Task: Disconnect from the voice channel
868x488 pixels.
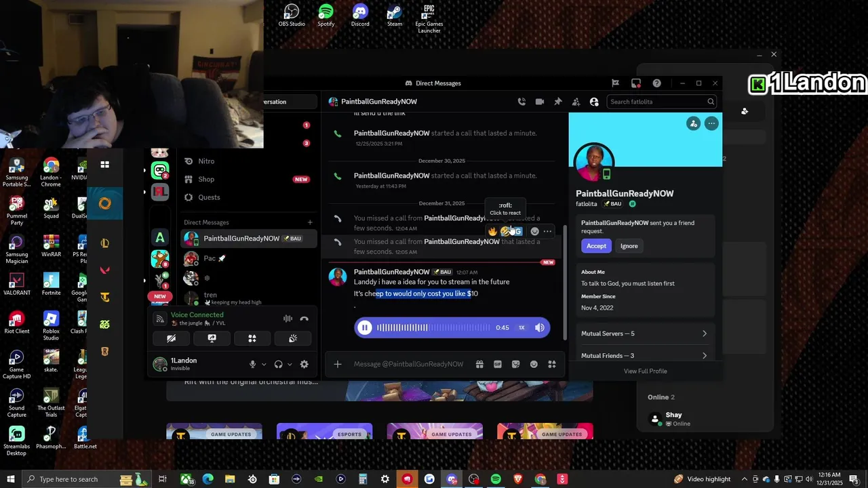Action: [304, 319]
